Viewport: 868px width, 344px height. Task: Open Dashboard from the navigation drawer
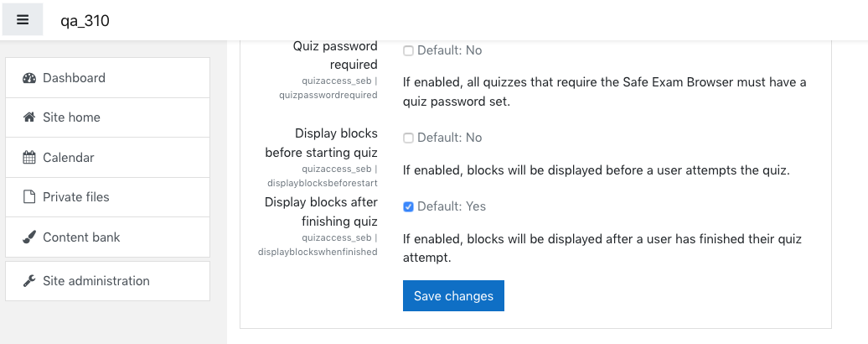tap(108, 78)
